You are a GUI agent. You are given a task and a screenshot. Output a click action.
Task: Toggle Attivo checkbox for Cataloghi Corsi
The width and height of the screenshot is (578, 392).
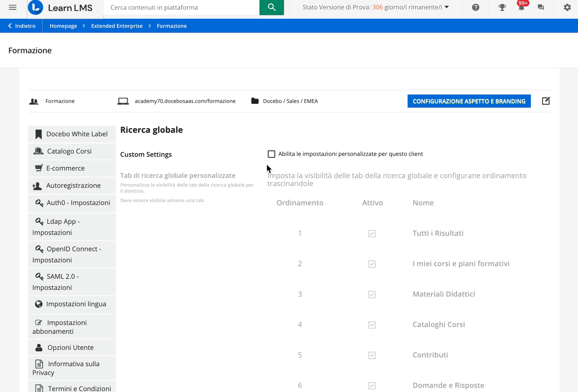pos(372,325)
